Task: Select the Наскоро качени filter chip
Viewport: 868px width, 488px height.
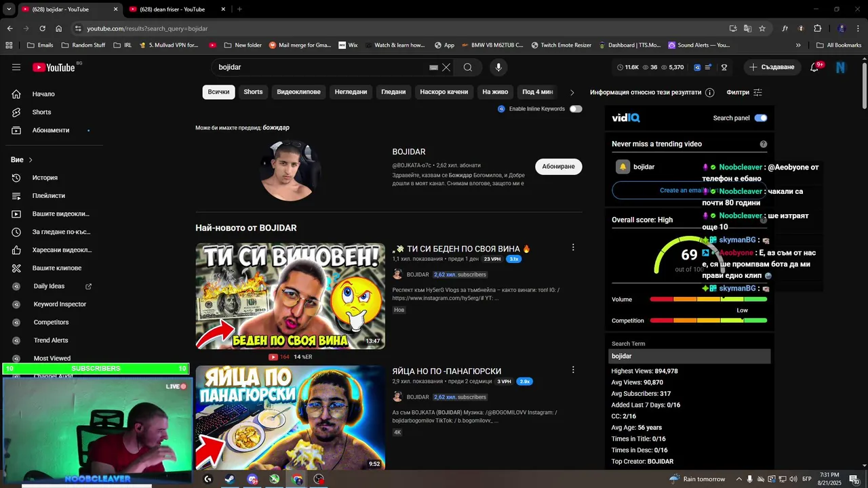Action: tap(443, 92)
